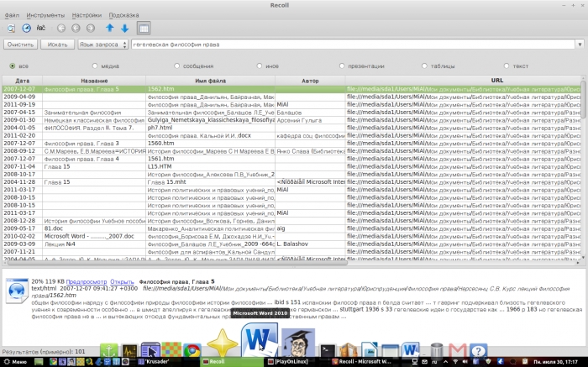Viewport: 588px width, 367px height.
Task: Select the 'медиа' filter radio button
Action: (94, 65)
